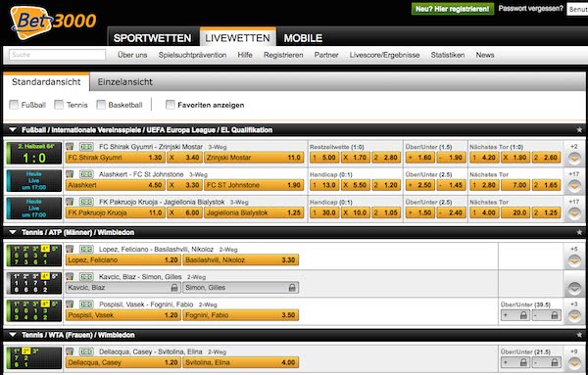
Task: Open statistics icon for FC Shirak Gyumri match
Action: click(70, 147)
